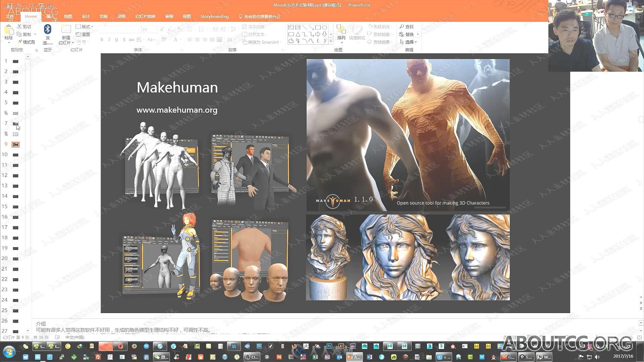Select the freeform scribble shape
The width and height of the screenshot is (644, 362).
coord(298,41)
